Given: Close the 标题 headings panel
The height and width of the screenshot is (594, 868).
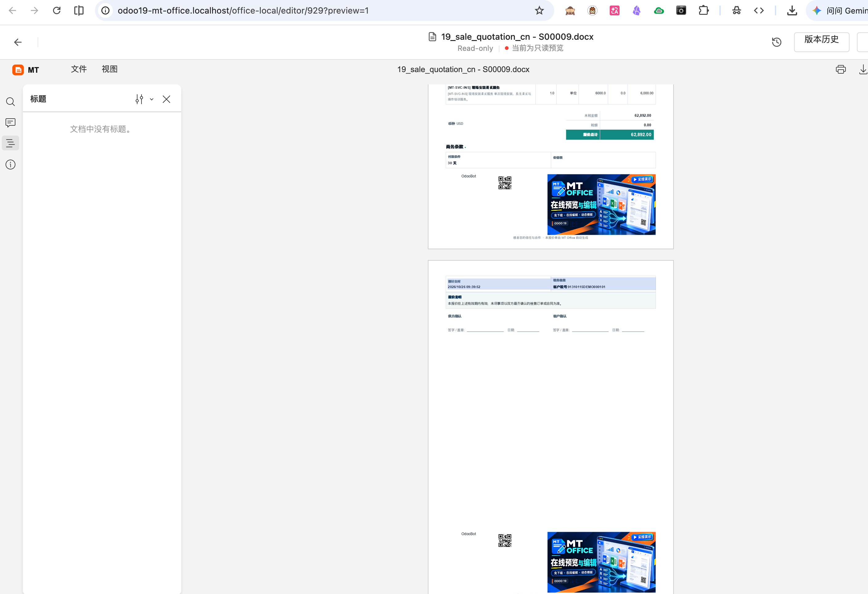Looking at the screenshot, I should [x=166, y=99].
